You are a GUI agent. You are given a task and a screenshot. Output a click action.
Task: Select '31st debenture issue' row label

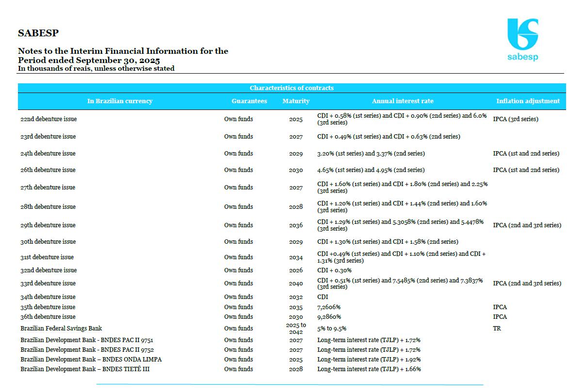[x=47, y=257]
